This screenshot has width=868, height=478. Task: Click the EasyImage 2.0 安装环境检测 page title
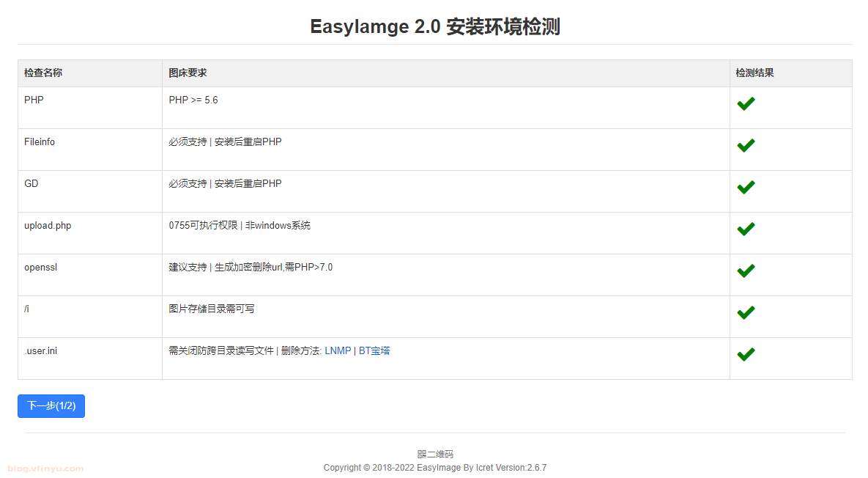pos(434,26)
